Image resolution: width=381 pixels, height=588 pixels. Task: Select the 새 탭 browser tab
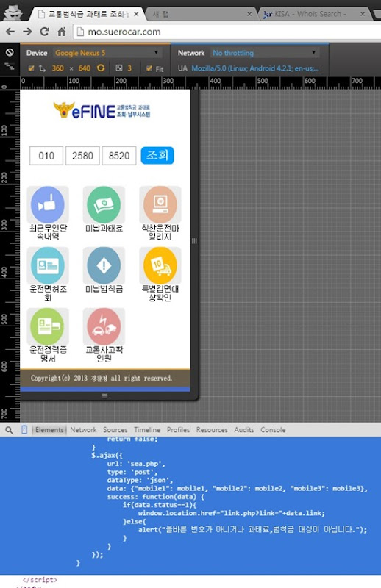[x=201, y=14]
